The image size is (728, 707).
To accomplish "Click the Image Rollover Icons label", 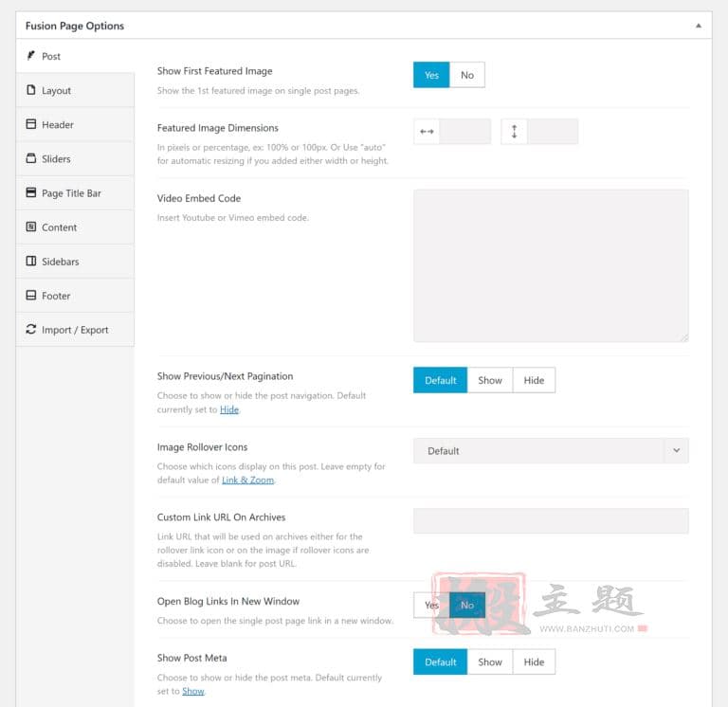I will tap(202, 447).
